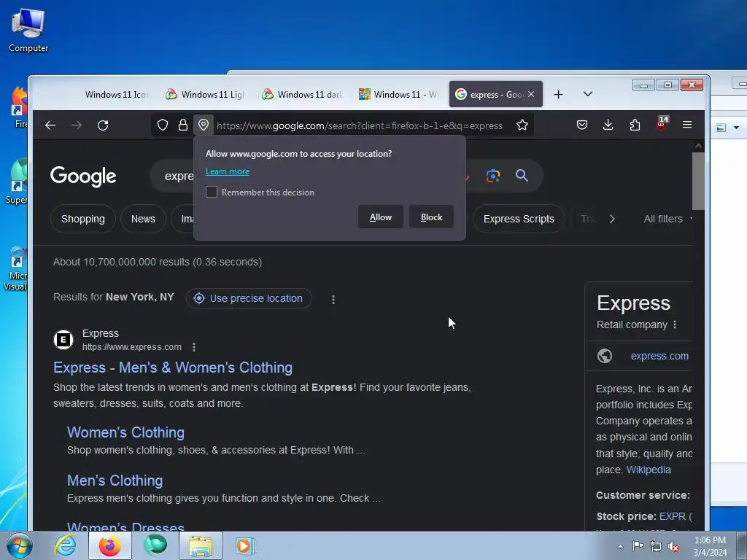
Task: Open Express - Men's & Women's Clothing result
Action: (x=173, y=367)
